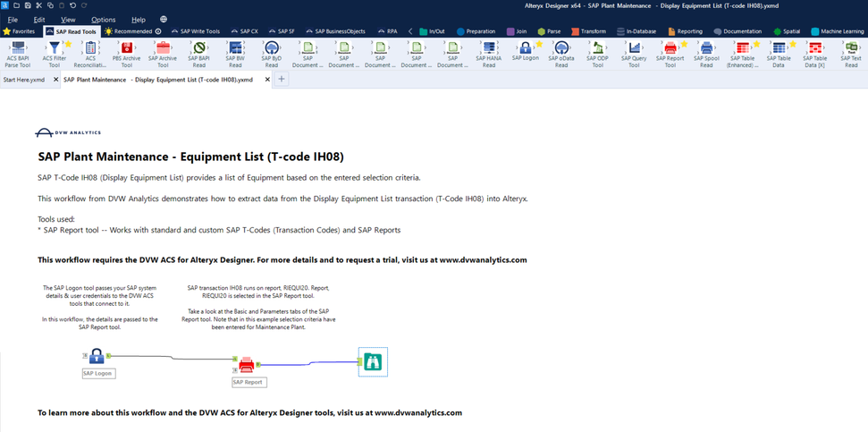Select SAP Report Tool in palette
Viewport: 868px width, 432px height.
click(670, 55)
